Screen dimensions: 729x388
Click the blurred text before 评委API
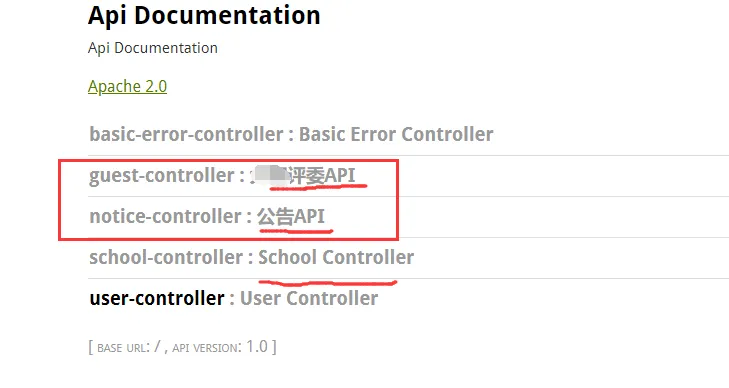tap(270, 176)
